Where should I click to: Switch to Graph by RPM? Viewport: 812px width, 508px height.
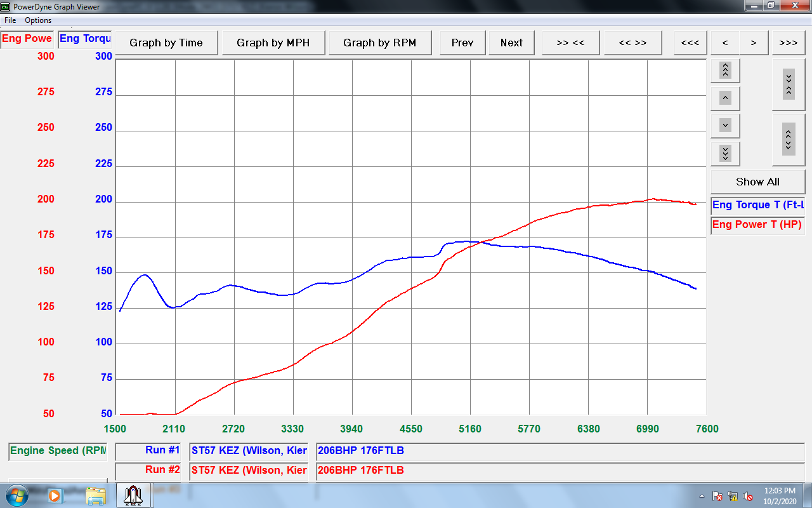pyautogui.click(x=380, y=43)
